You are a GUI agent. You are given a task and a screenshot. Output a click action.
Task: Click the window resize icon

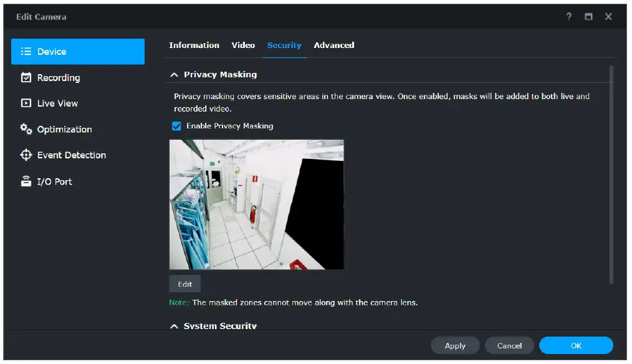(x=588, y=17)
